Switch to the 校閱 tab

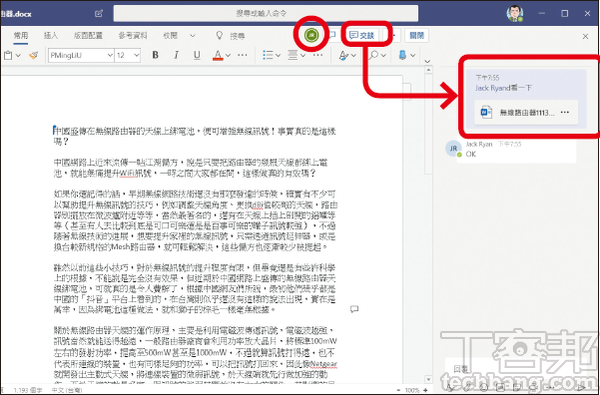(x=170, y=36)
